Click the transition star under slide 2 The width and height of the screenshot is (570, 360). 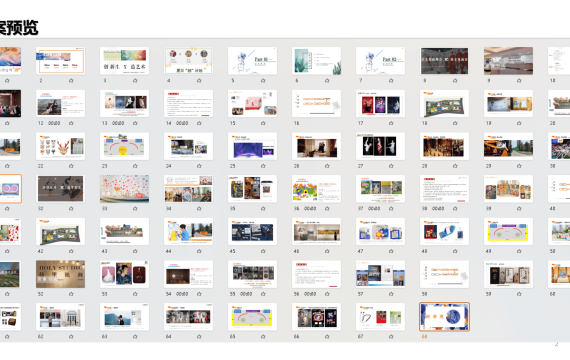[x=71, y=81]
